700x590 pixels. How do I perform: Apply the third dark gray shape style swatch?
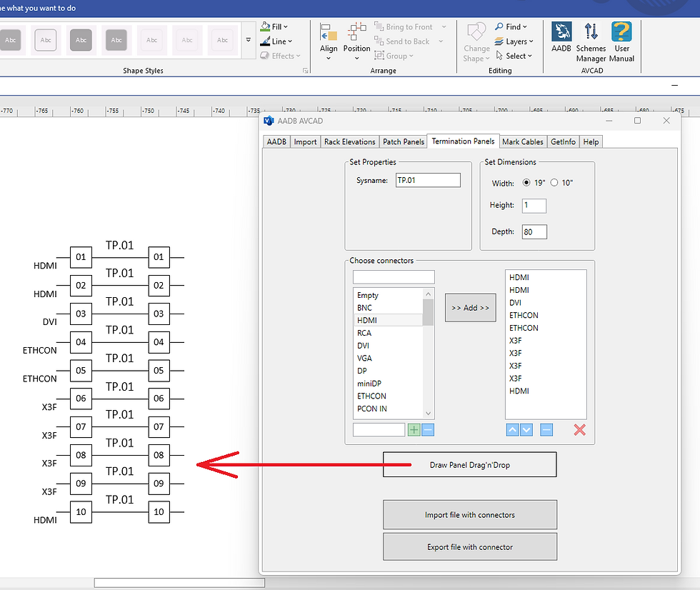81,40
